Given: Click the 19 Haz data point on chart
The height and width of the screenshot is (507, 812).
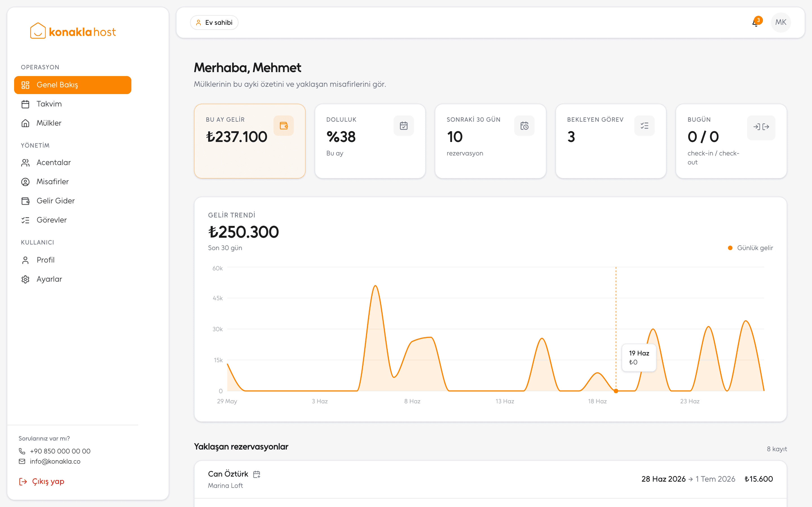Looking at the screenshot, I should click(x=616, y=391).
